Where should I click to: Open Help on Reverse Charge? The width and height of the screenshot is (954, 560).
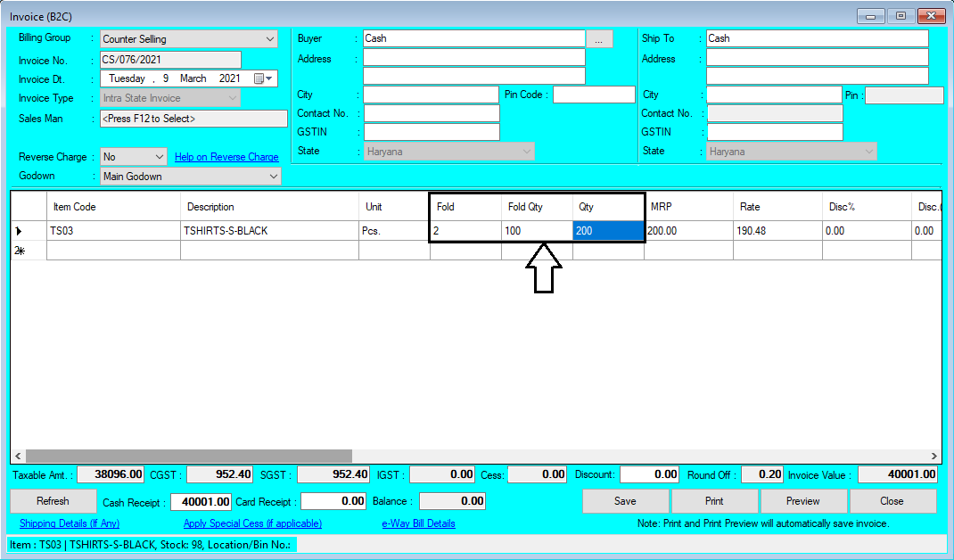[226, 156]
